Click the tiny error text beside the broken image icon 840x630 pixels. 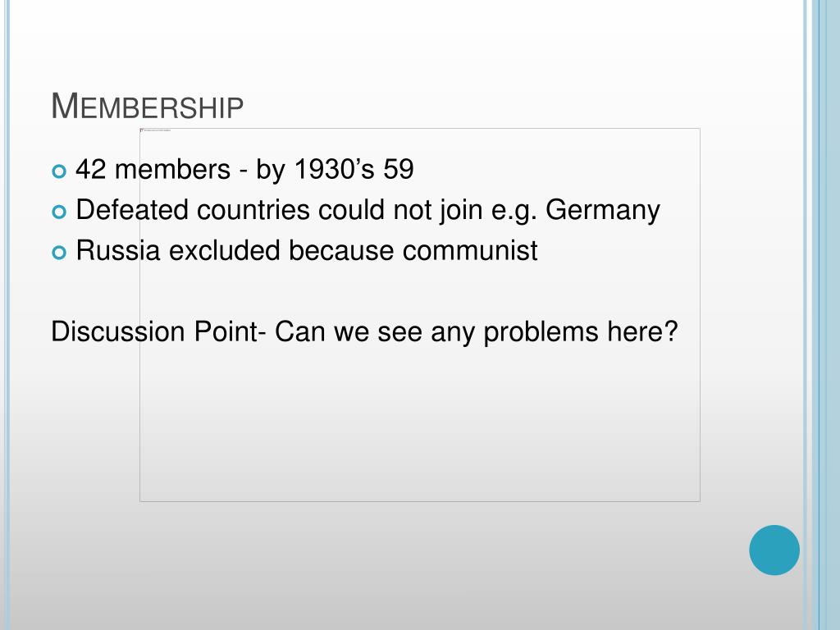(x=157, y=130)
